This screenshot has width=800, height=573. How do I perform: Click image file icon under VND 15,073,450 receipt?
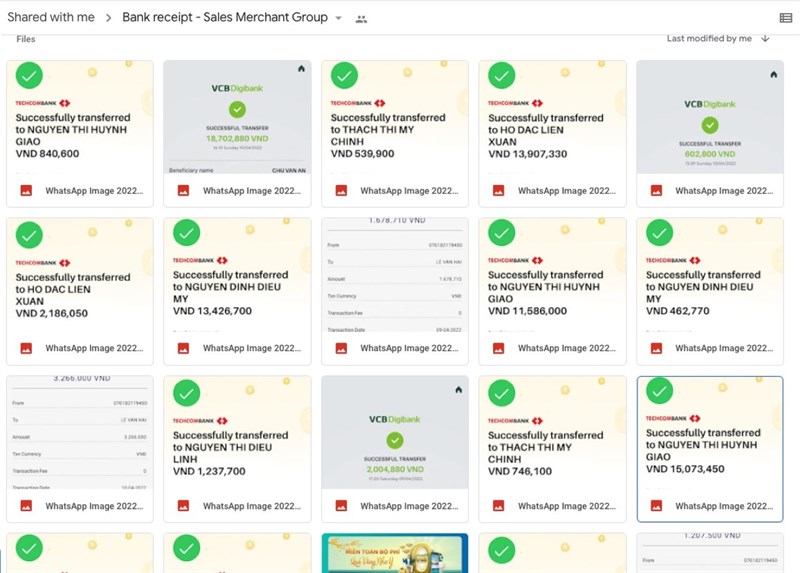coord(656,506)
